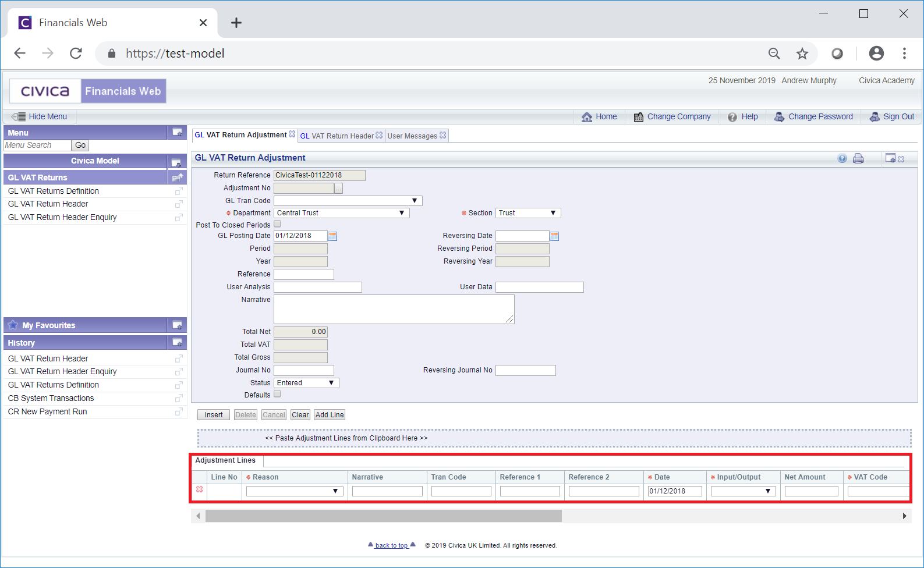Screen dimensions: 924x568
Task: Click the GL VAT Returns folder icon
Action: [x=178, y=177]
